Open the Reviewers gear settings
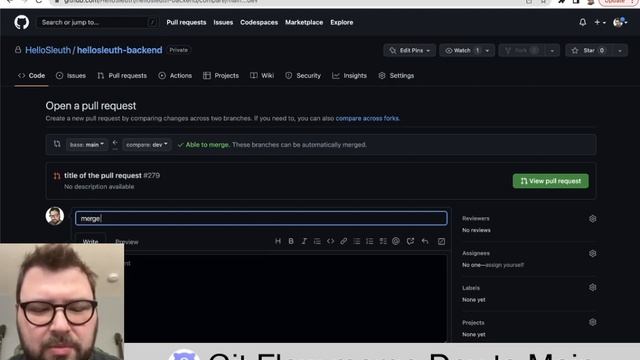The image size is (640, 360). pos(593,219)
